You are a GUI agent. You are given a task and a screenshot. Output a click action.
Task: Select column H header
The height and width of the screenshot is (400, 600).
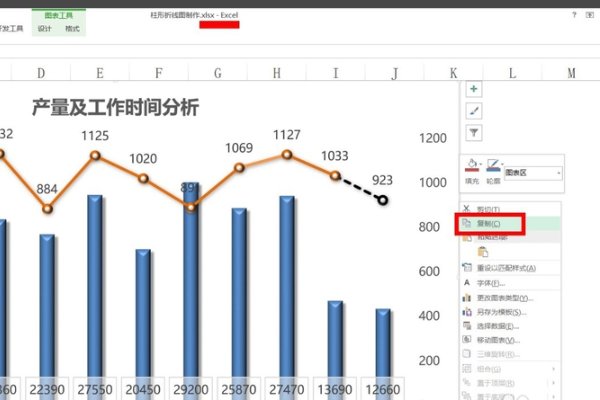pos(277,73)
